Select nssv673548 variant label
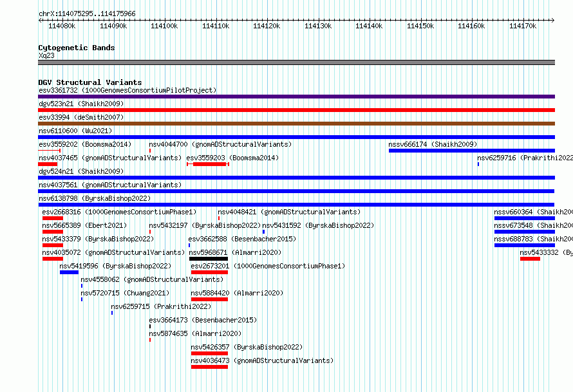573x392 pixels. click(x=533, y=225)
